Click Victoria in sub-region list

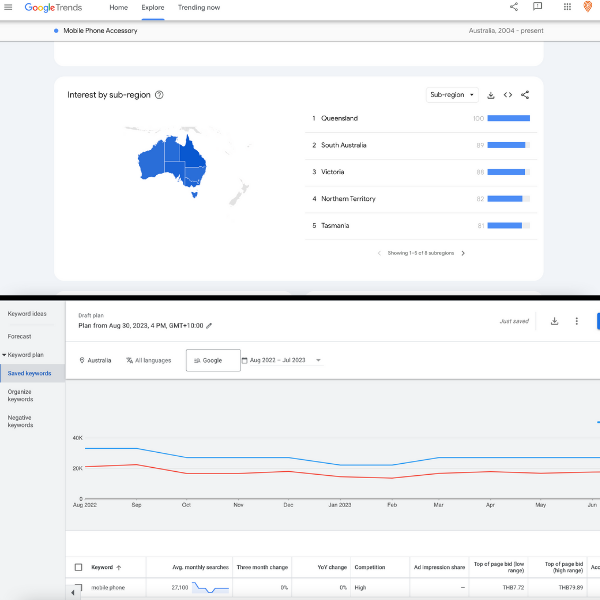coord(333,172)
